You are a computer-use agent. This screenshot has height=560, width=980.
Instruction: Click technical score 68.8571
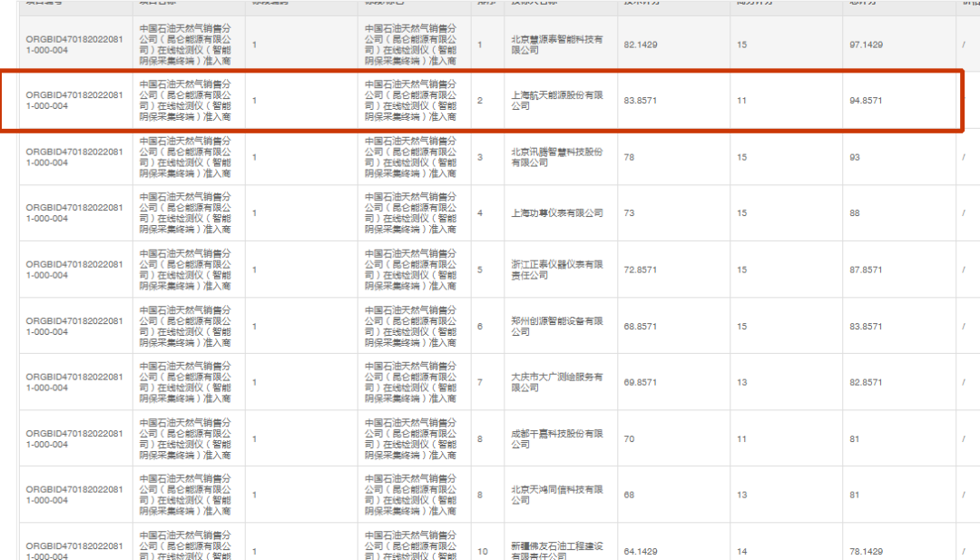(640, 326)
